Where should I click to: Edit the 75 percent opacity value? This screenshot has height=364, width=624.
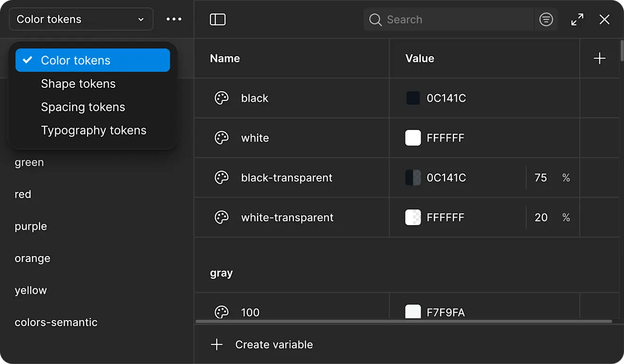click(541, 178)
